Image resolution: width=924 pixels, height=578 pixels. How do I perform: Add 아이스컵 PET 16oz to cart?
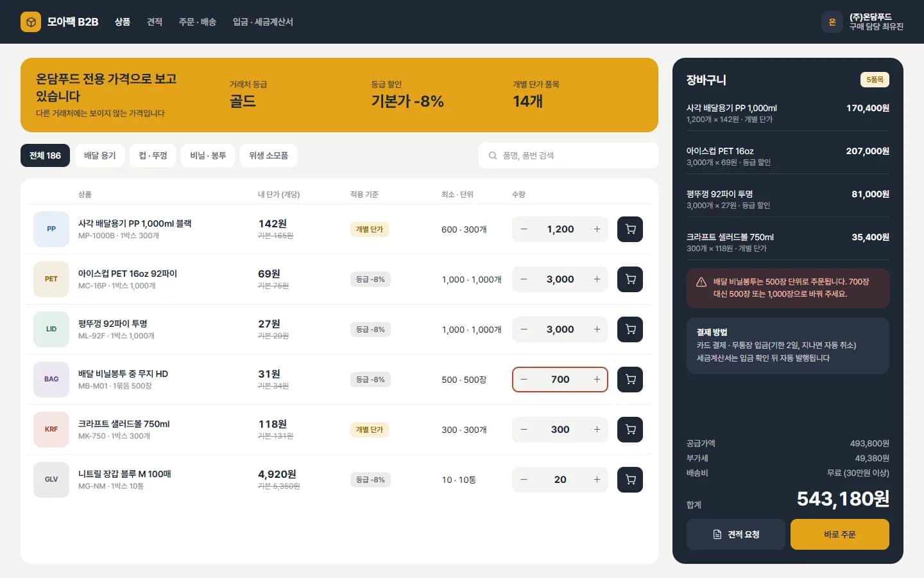630,279
